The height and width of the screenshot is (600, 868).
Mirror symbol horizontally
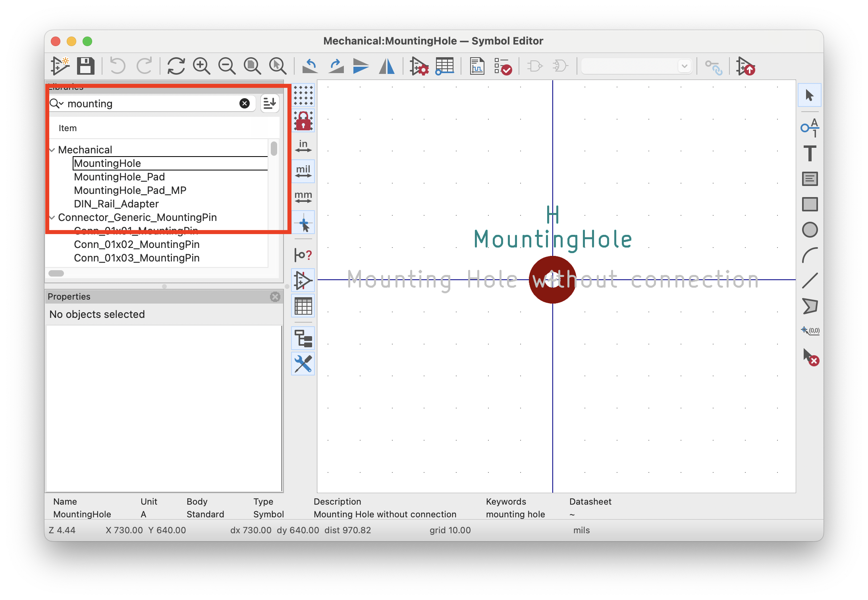(x=387, y=66)
